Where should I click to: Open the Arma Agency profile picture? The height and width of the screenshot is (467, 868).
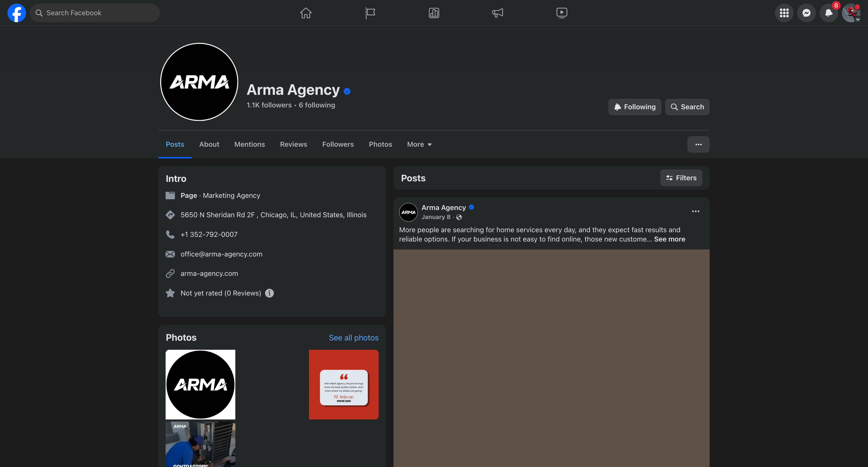click(x=199, y=82)
